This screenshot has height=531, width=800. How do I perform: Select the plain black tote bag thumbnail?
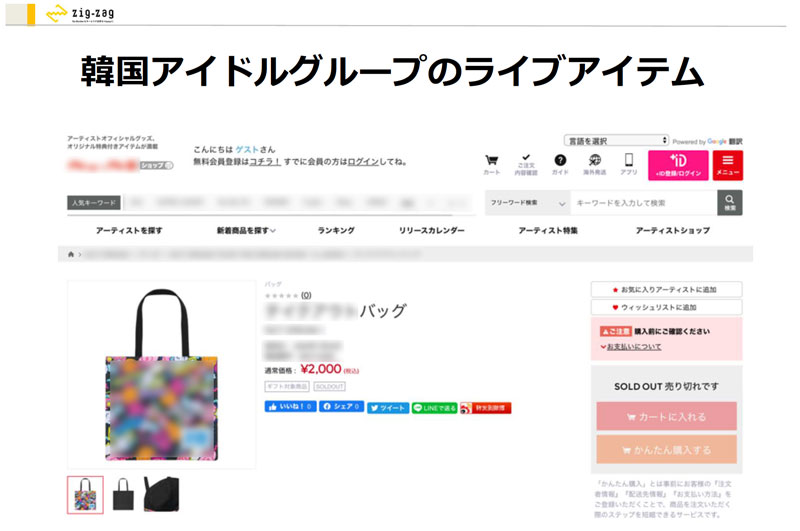coord(123,494)
